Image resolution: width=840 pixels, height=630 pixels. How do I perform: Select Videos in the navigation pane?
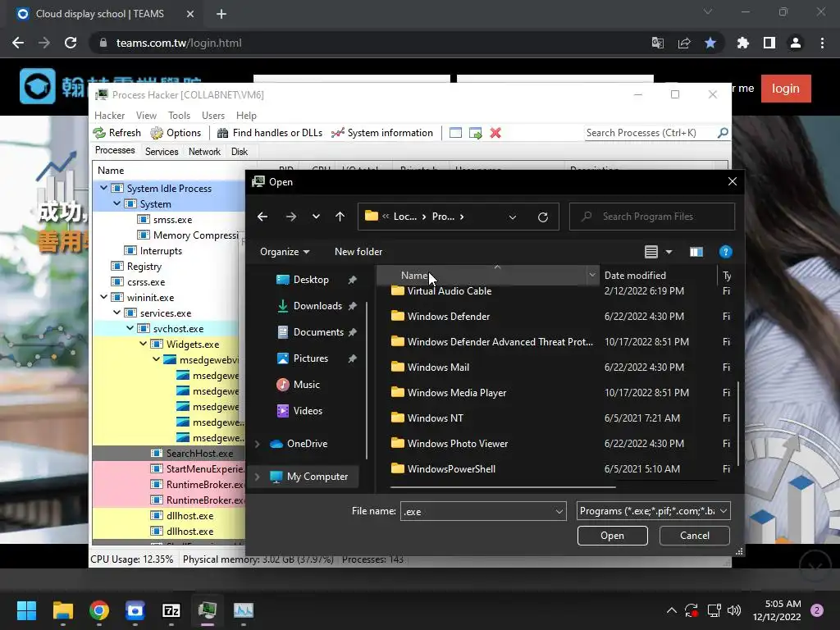point(308,411)
